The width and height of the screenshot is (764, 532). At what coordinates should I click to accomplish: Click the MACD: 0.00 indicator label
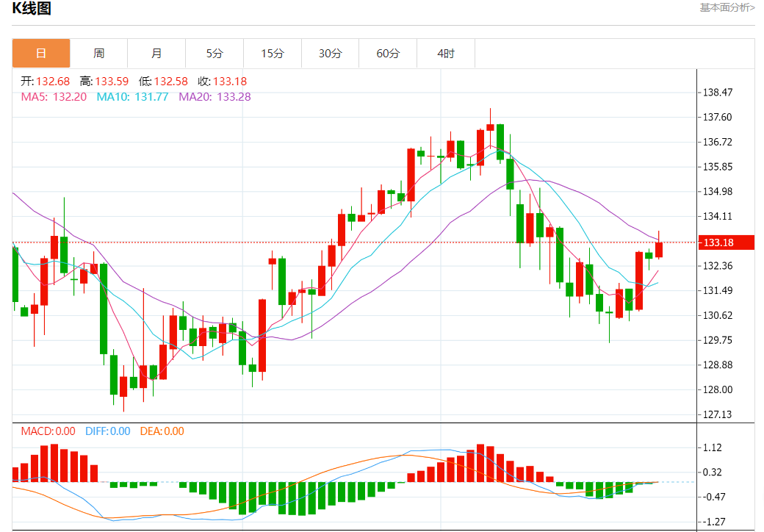tap(48, 431)
